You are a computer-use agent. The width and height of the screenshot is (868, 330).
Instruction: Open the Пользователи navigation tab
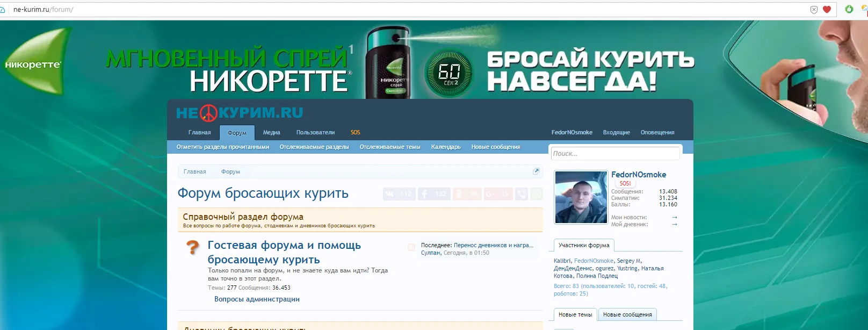315,132
